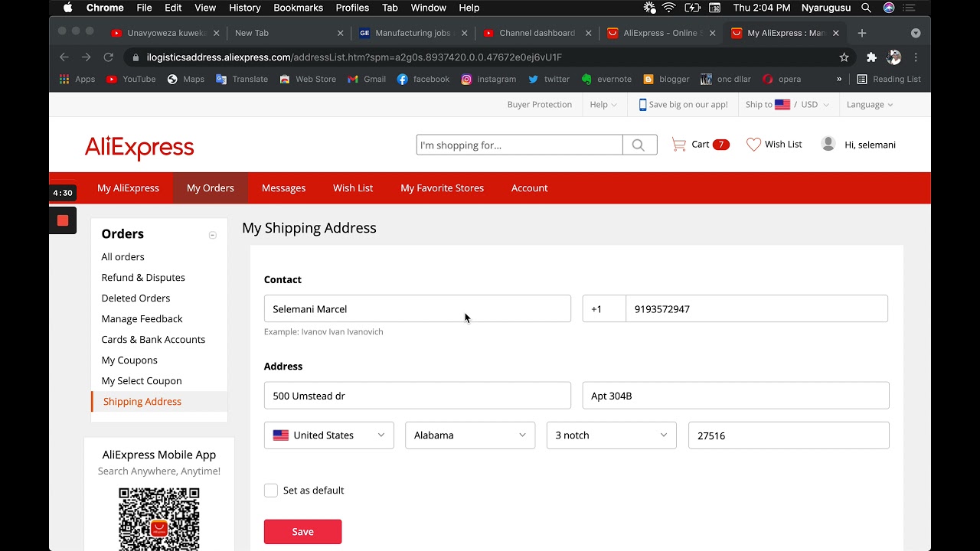Open the evernote bookmark
The height and width of the screenshot is (551, 980).
click(606, 79)
